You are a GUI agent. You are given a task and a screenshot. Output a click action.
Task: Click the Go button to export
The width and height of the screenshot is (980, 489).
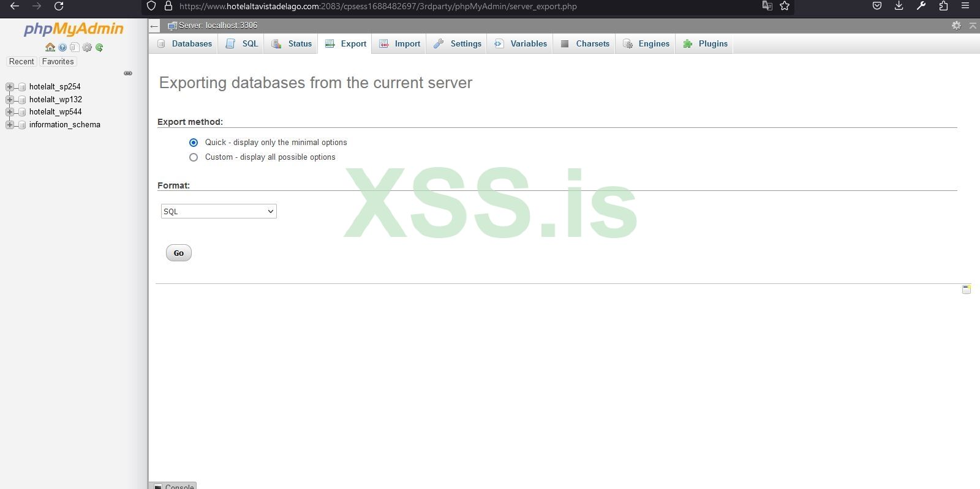179,253
